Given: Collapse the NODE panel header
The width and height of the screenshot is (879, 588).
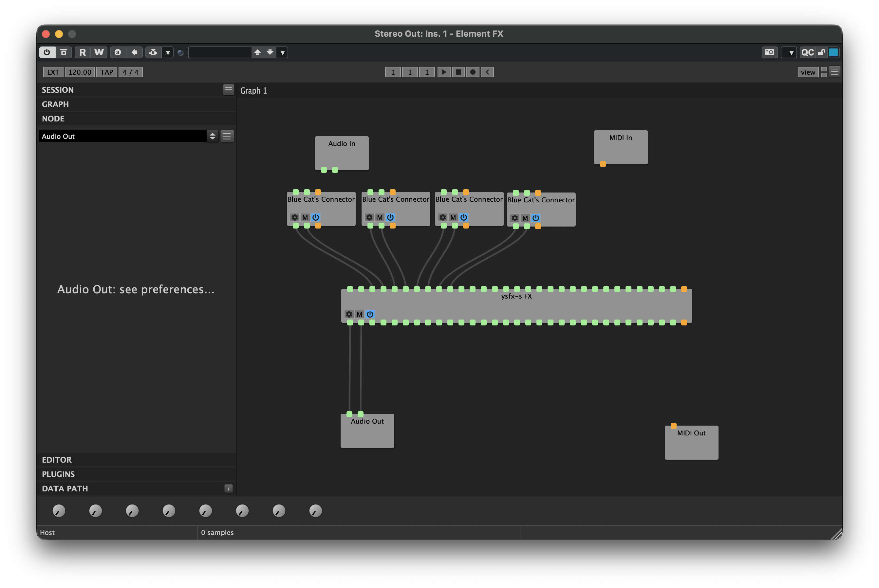Looking at the screenshot, I should pyautogui.click(x=137, y=119).
